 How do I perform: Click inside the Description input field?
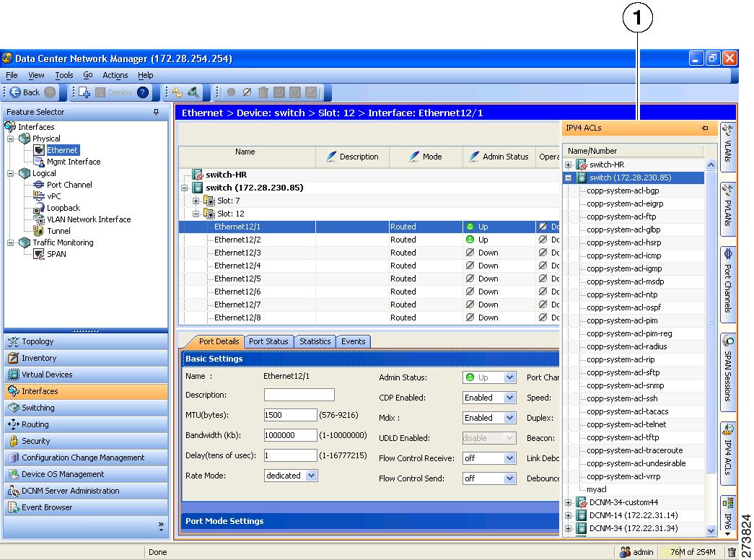[x=299, y=395]
